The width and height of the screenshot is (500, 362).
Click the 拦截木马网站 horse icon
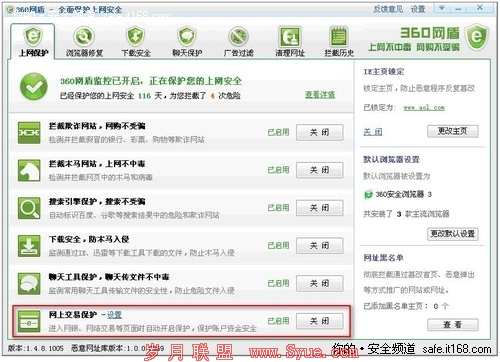tap(29, 170)
